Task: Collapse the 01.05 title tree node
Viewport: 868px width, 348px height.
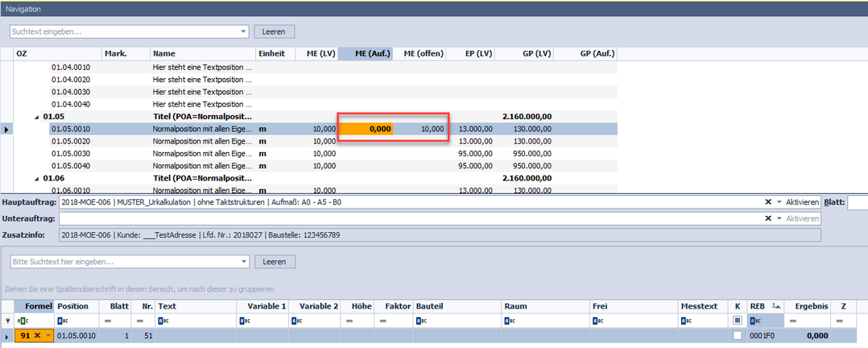Action: tap(35, 117)
